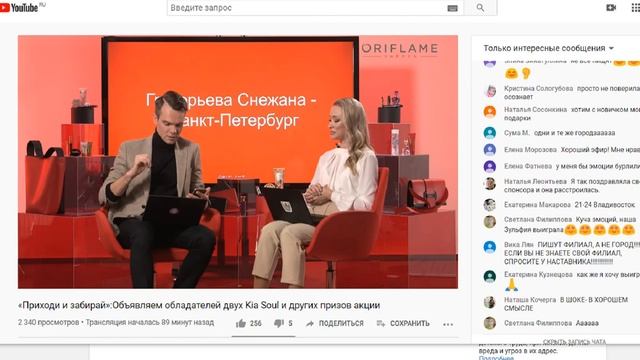This screenshot has width=640, height=360.
Task: Click the Кристина Сологубова author name
Action: pyautogui.click(x=538, y=89)
